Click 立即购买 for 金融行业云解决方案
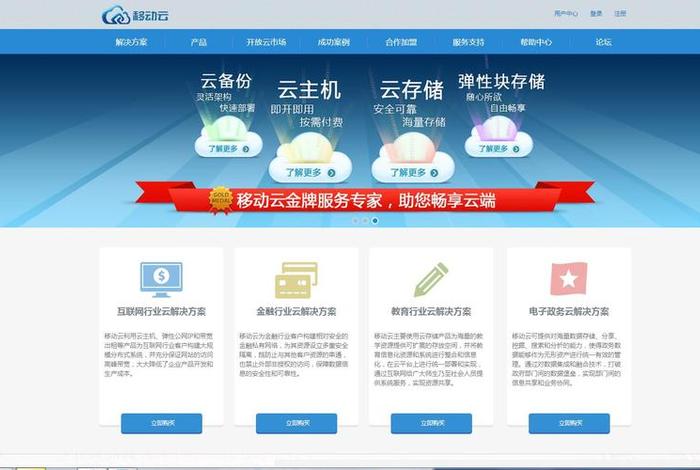This screenshot has width=700, height=470. click(x=296, y=423)
